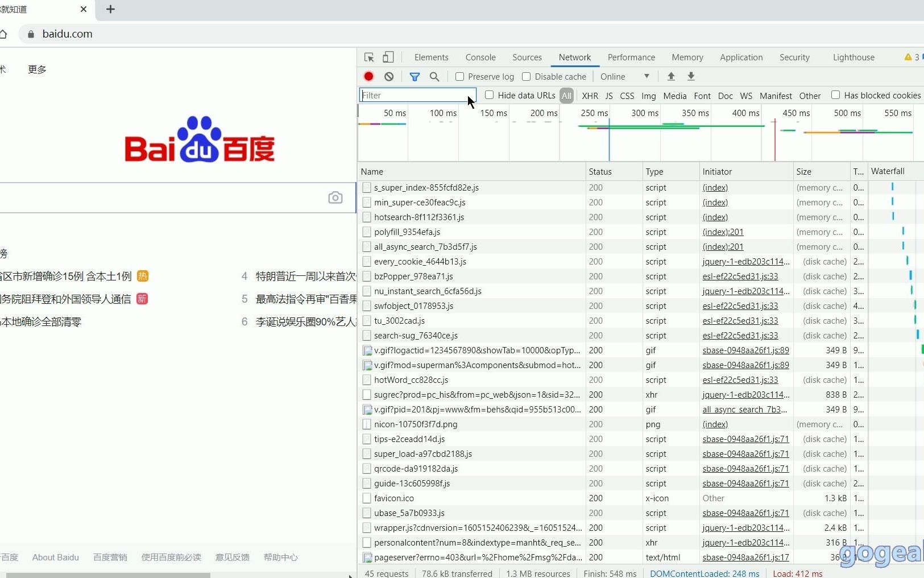Sort requests by Size column header

[x=822, y=172]
